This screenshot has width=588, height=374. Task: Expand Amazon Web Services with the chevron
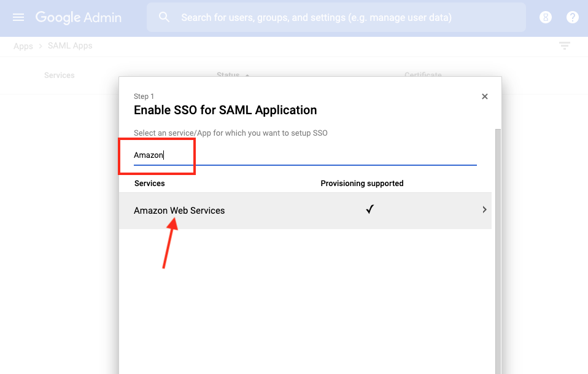coord(484,209)
